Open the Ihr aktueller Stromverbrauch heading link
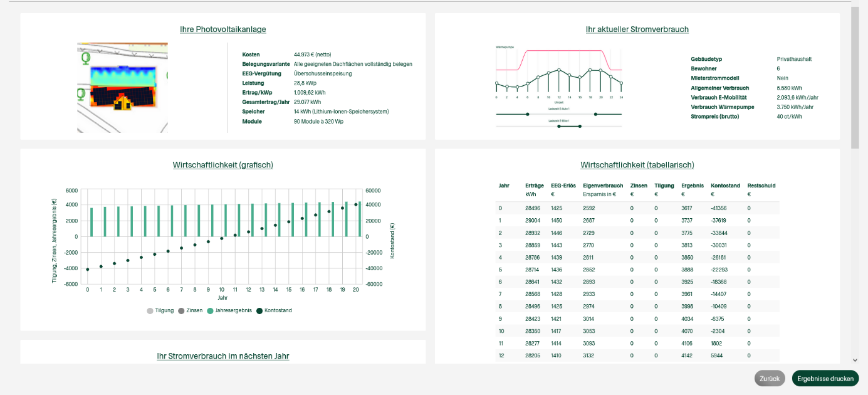868x395 pixels. tap(637, 29)
